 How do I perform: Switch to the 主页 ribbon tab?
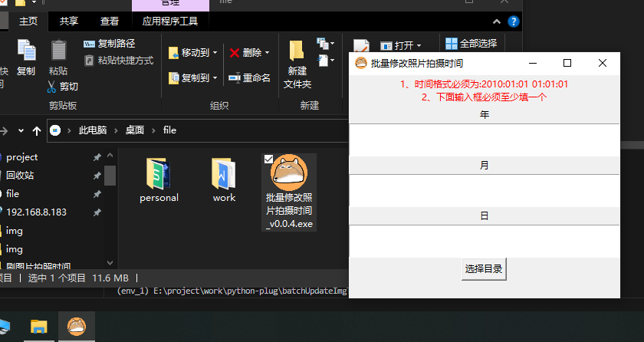pyautogui.click(x=28, y=21)
